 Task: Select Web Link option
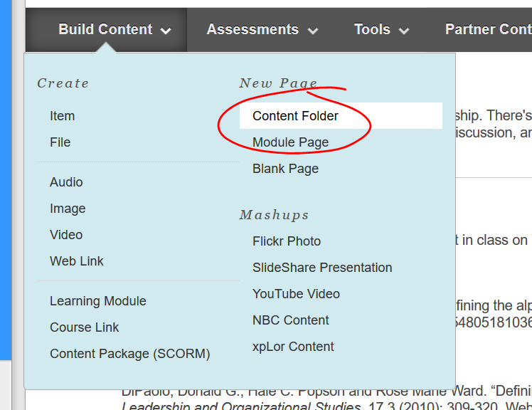77,261
